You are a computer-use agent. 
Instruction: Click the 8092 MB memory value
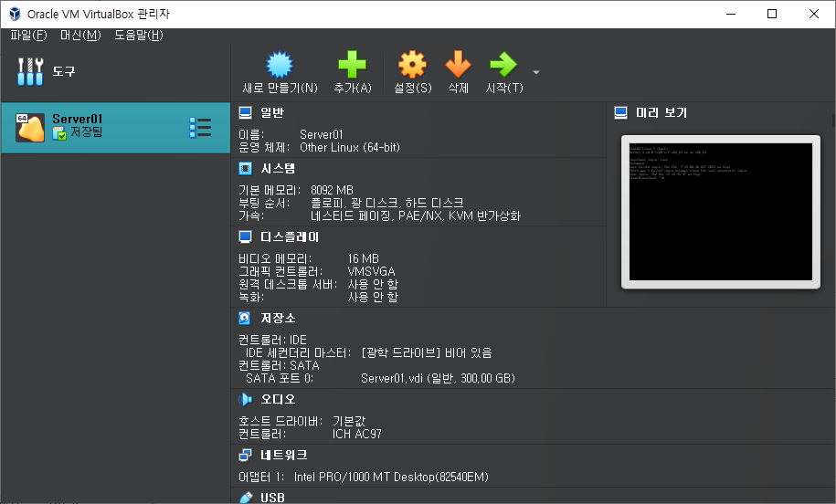click(332, 190)
